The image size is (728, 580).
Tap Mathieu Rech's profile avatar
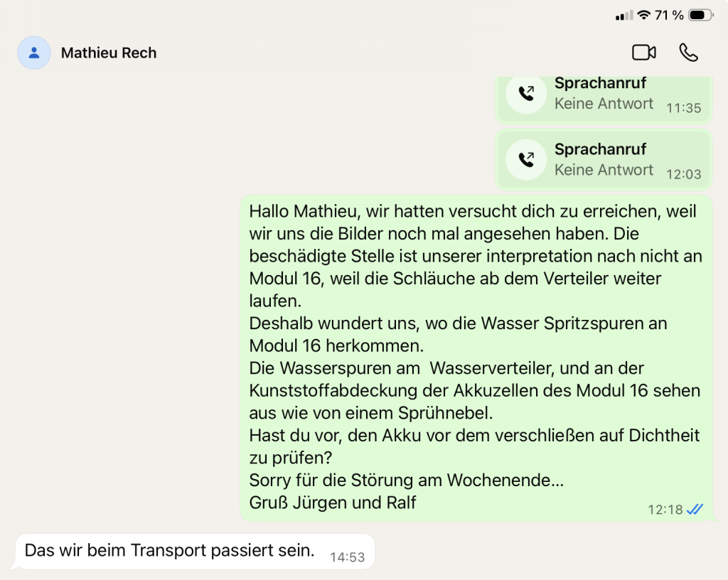pyautogui.click(x=34, y=53)
